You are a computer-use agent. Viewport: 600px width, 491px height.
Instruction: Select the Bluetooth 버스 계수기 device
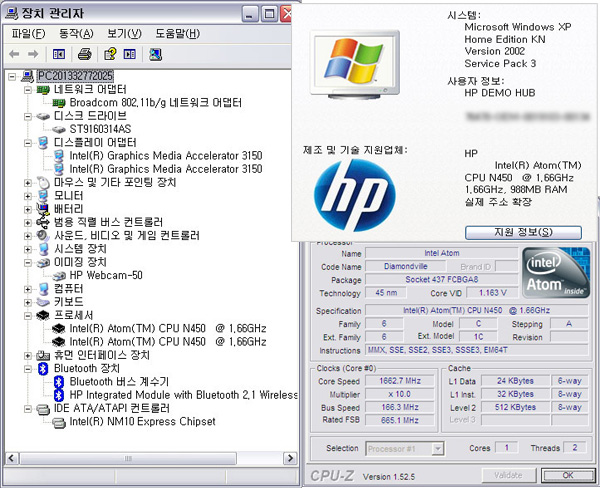119,382
